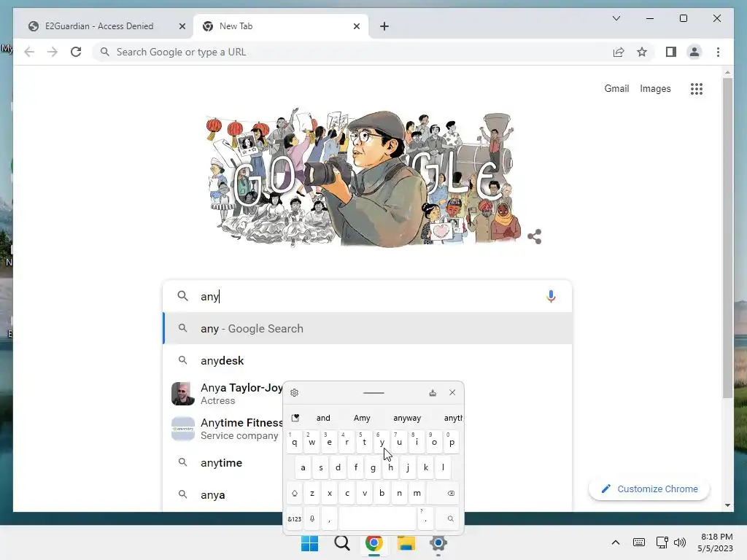Open Settings from the taskbar
The image size is (747, 560).
[438, 543]
